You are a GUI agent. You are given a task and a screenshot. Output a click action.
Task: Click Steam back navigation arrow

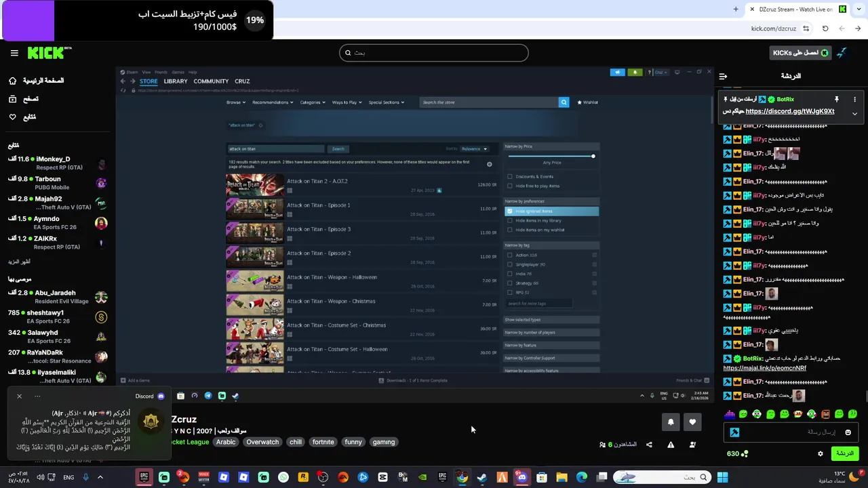coord(123,81)
